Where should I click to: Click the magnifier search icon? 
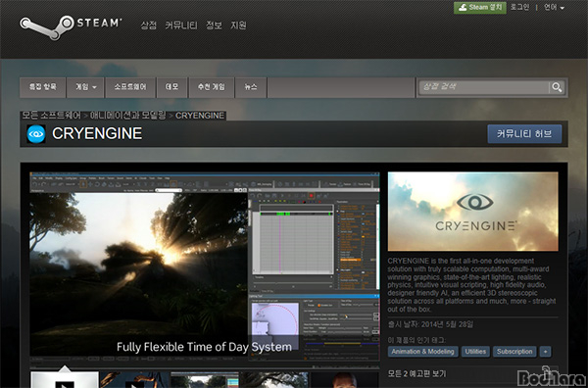[x=557, y=87]
